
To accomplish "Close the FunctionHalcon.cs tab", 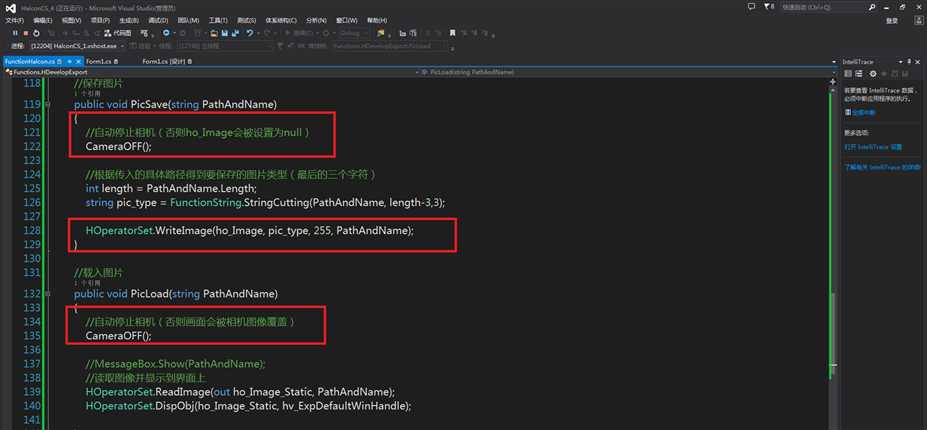I will click(x=78, y=62).
